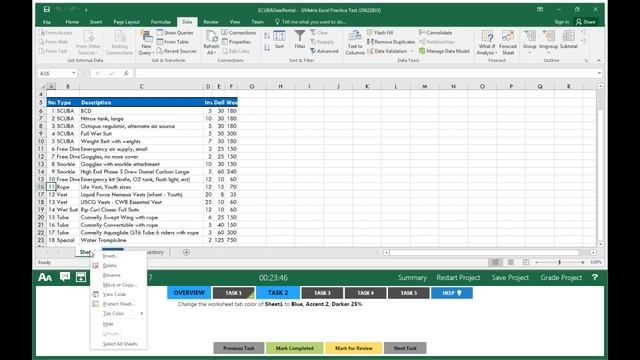Save the workbook via quick access icon
The height and width of the screenshot is (360, 640).
pos(47,9)
